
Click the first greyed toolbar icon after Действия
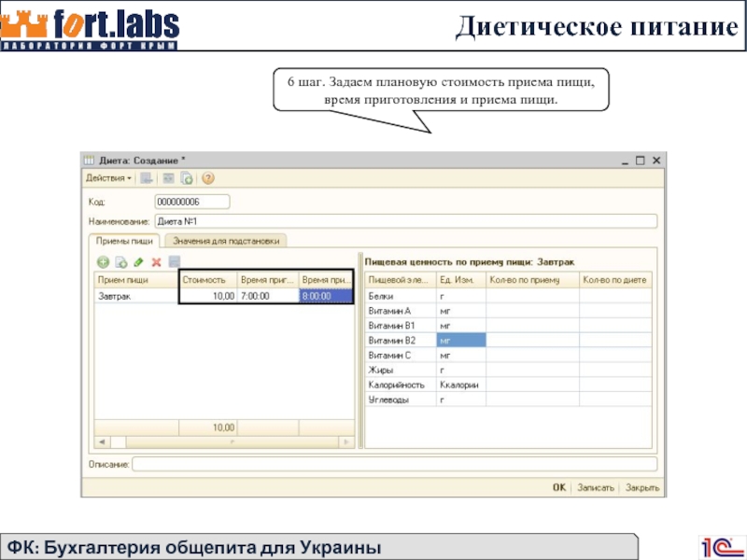[147, 178]
